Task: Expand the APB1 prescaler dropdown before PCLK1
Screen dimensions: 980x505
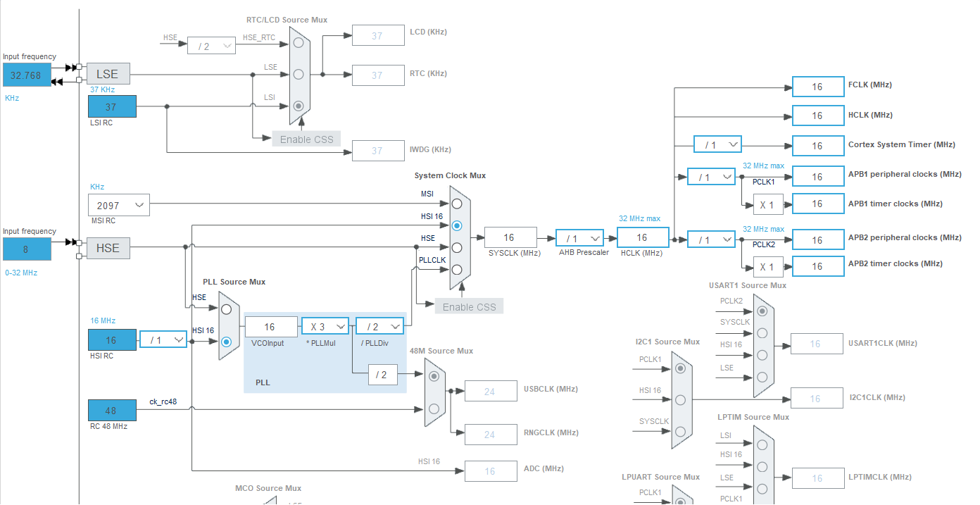Action: pos(711,177)
